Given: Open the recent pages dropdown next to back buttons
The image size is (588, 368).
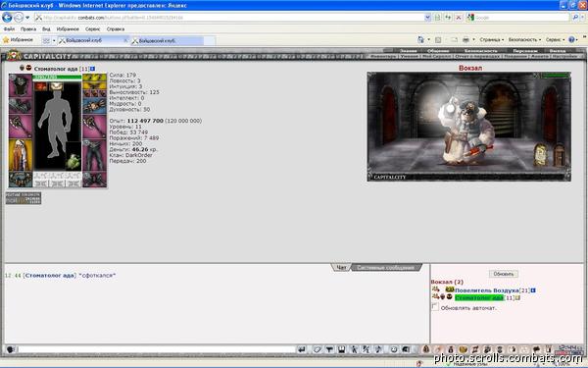Looking at the screenshot, I should click(27, 18).
